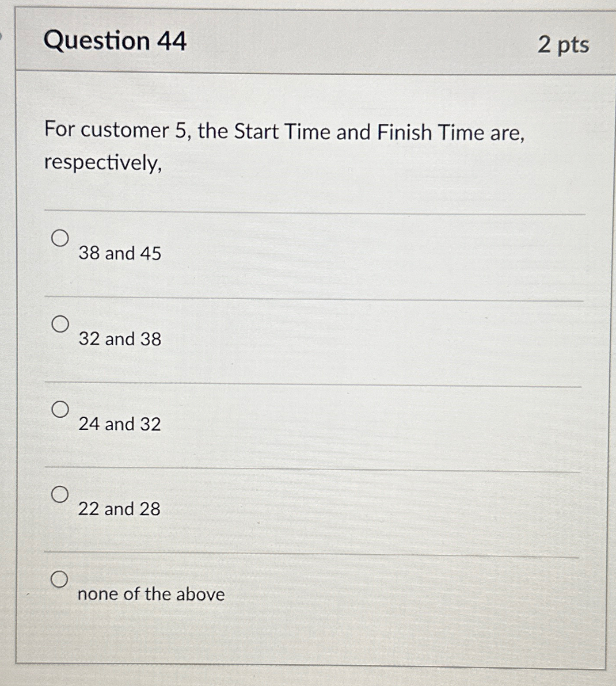Click the answer text "24 and 32"
The height and width of the screenshot is (686, 616).
tap(119, 424)
